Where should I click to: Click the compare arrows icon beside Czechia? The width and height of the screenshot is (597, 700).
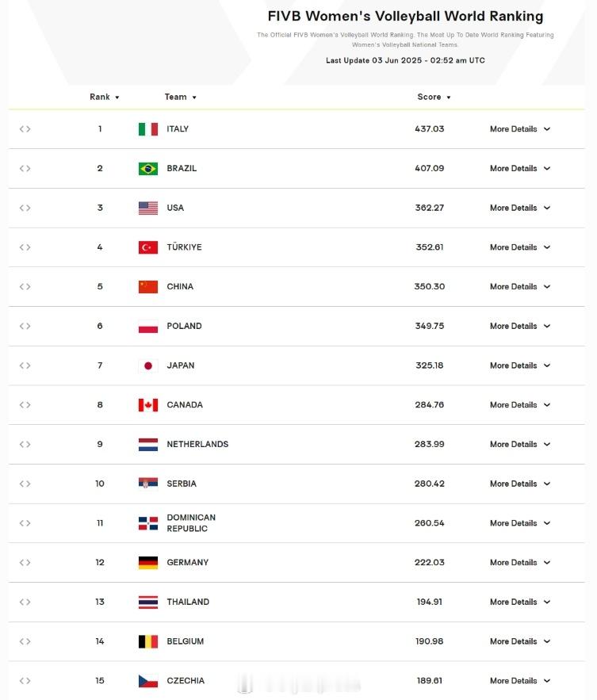pyautogui.click(x=25, y=681)
